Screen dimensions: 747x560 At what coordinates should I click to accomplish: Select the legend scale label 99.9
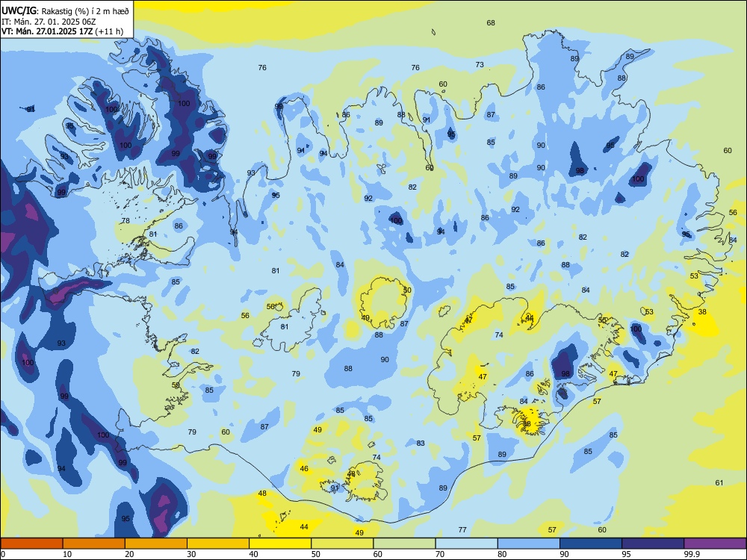[x=692, y=554]
